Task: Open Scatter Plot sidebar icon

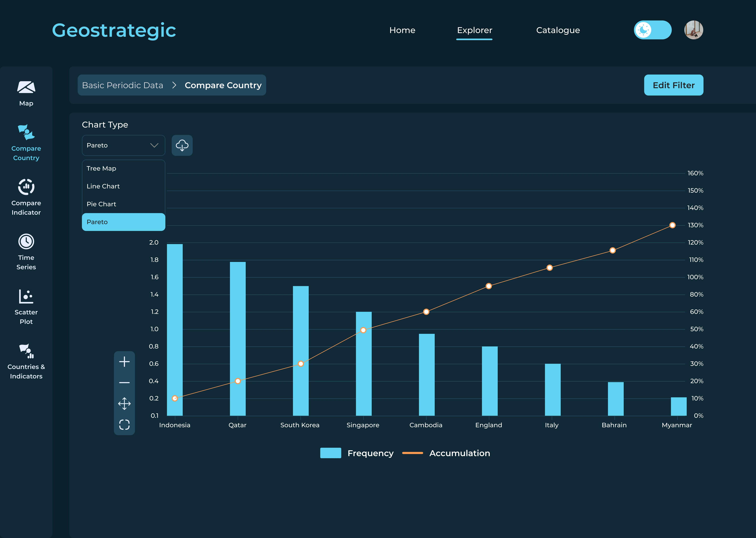Action: pyautogui.click(x=26, y=297)
